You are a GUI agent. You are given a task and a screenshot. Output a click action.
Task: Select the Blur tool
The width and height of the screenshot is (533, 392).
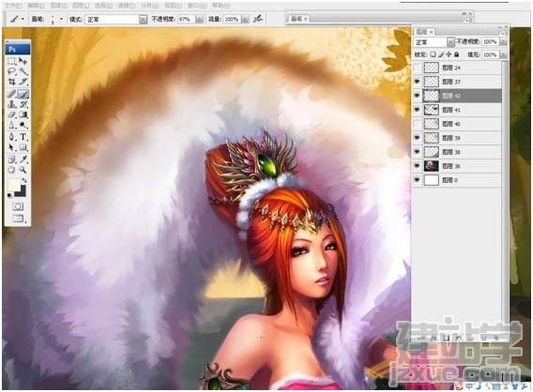[x=12, y=125]
